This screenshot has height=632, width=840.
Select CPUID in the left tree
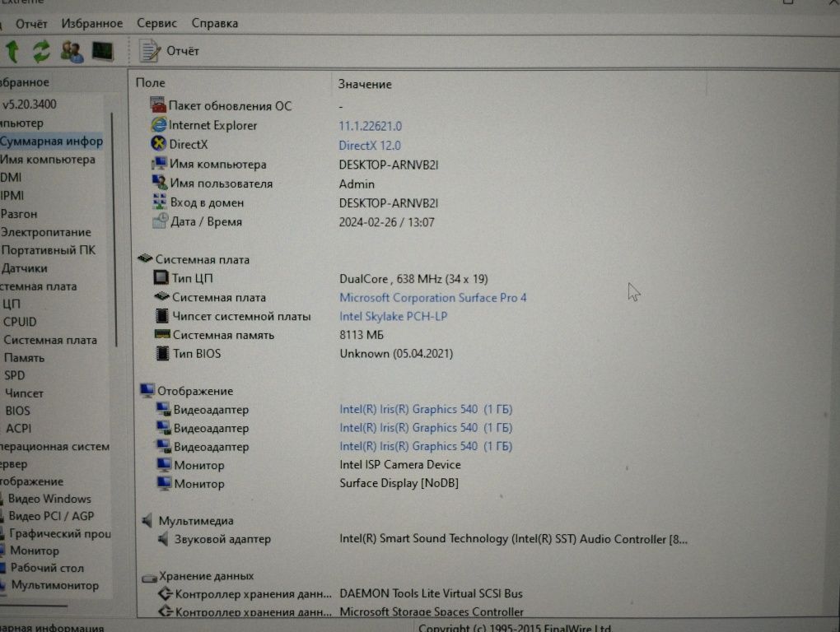[x=20, y=322]
